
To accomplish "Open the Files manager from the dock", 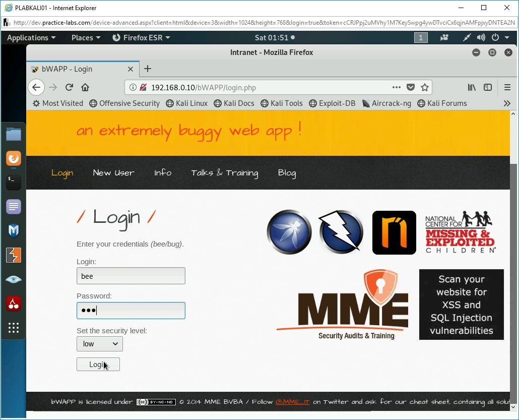I will click(13, 134).
